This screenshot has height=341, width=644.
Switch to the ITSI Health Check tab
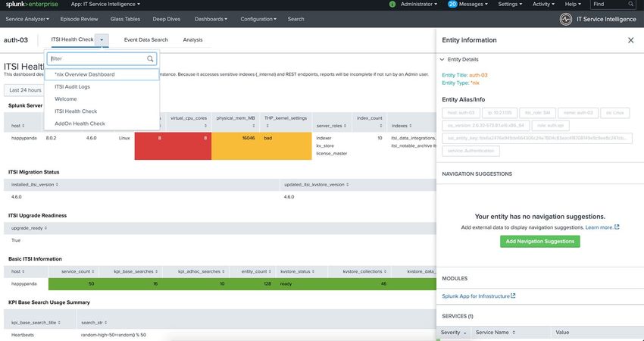tap(72, 39)
